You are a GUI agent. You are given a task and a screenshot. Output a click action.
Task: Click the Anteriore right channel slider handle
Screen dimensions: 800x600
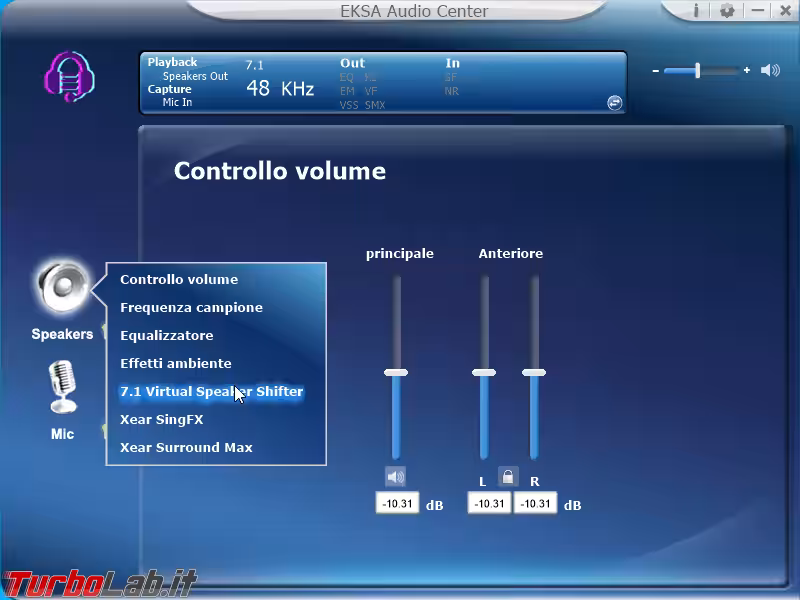point(534,372)
